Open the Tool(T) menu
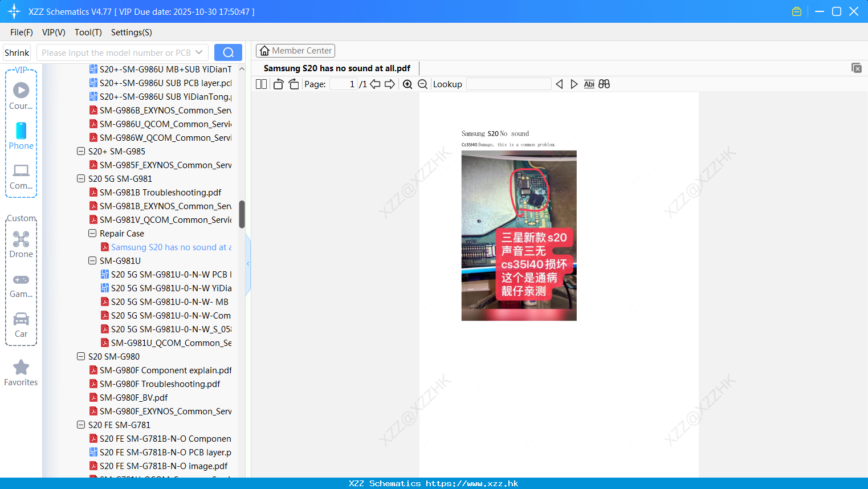 88,32
